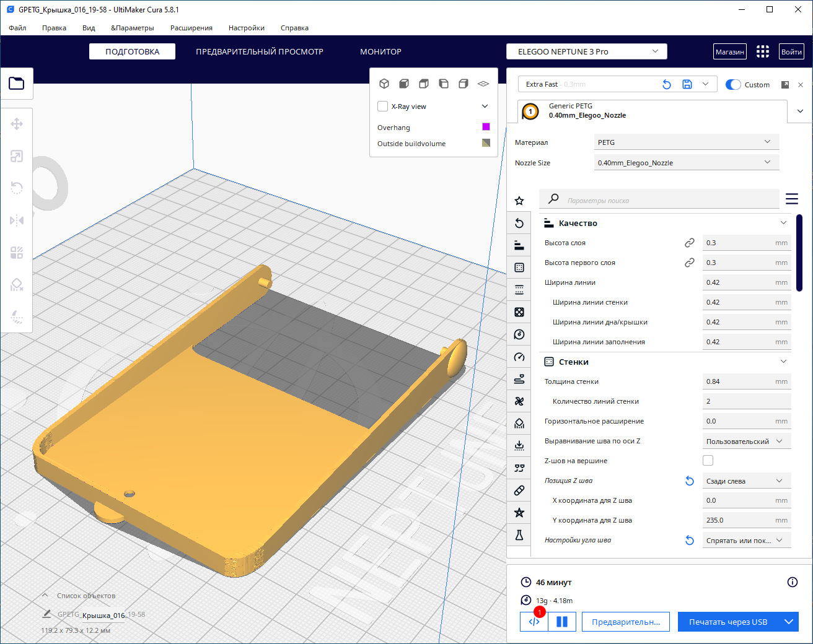The width and height of the screenshot is (813, 644).
Task: Collapse the Качество section
Action: click(783, 223)
